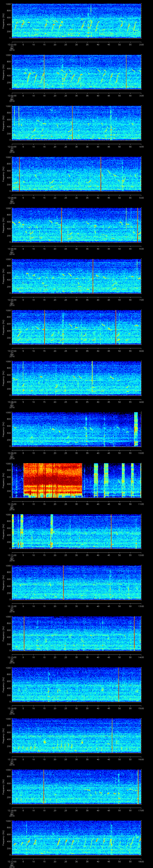Image resolution: width=153 pixels, height=868 pixels.
Task: Click the 12:09:00 start time label
Action: click(x=12, y=453)
